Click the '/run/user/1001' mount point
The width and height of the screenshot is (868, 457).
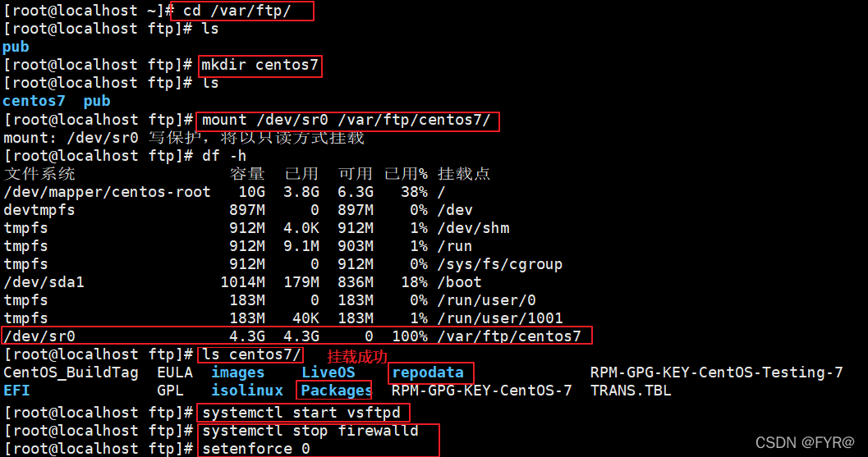click(x=500, y=318)
